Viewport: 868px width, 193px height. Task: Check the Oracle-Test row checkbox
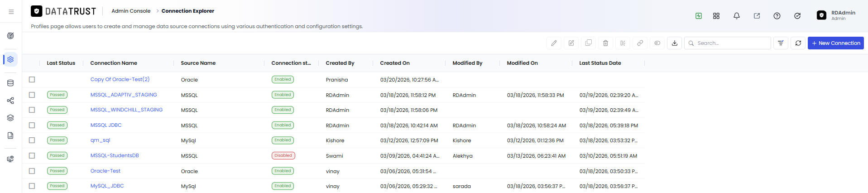click(x=32, y=171)
